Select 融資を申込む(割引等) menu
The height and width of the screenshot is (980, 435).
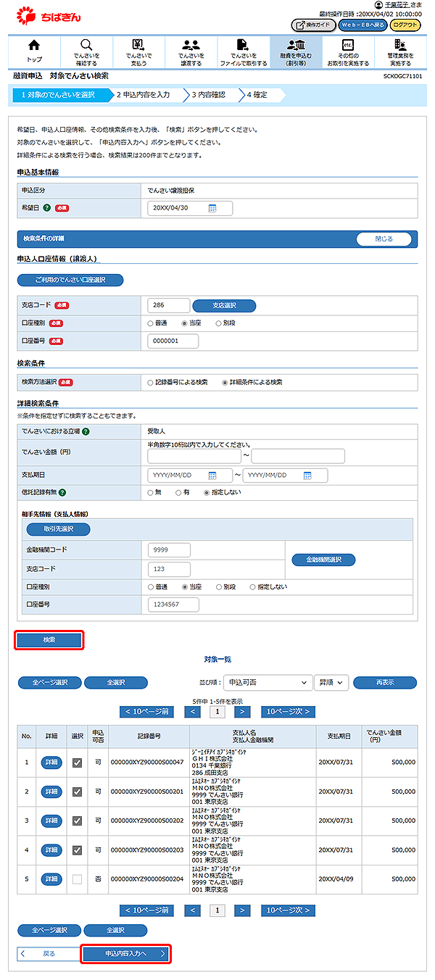tap(295, 52)
